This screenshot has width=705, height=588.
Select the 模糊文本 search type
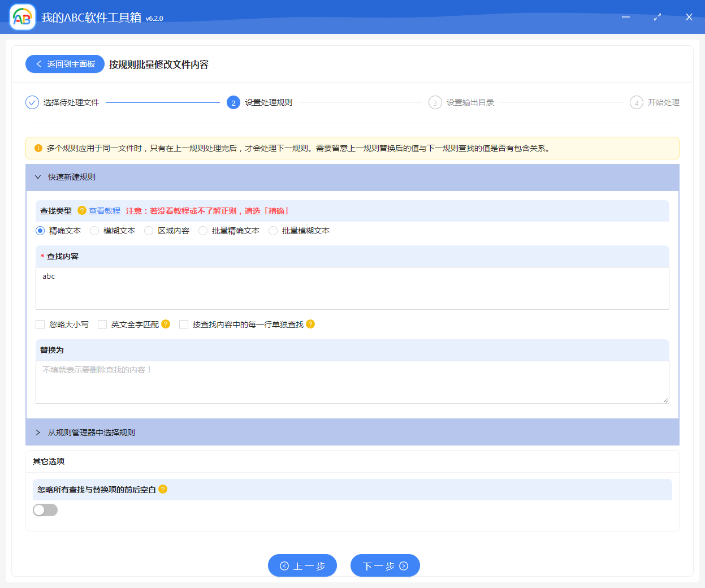click(x=94, y=231)
